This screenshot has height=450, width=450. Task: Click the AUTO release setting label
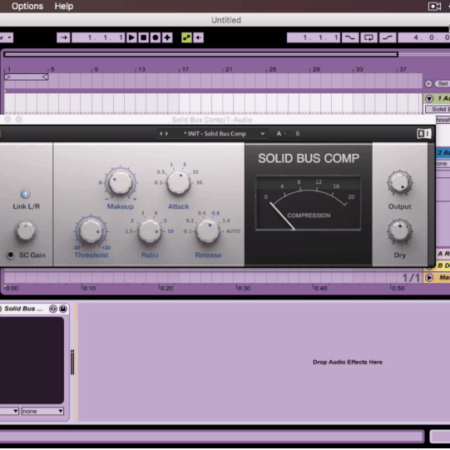(233, 231)
